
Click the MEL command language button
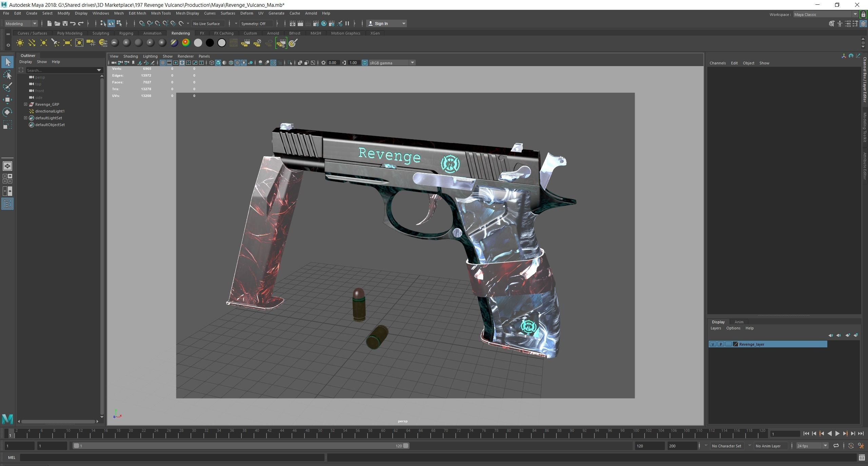12,458
